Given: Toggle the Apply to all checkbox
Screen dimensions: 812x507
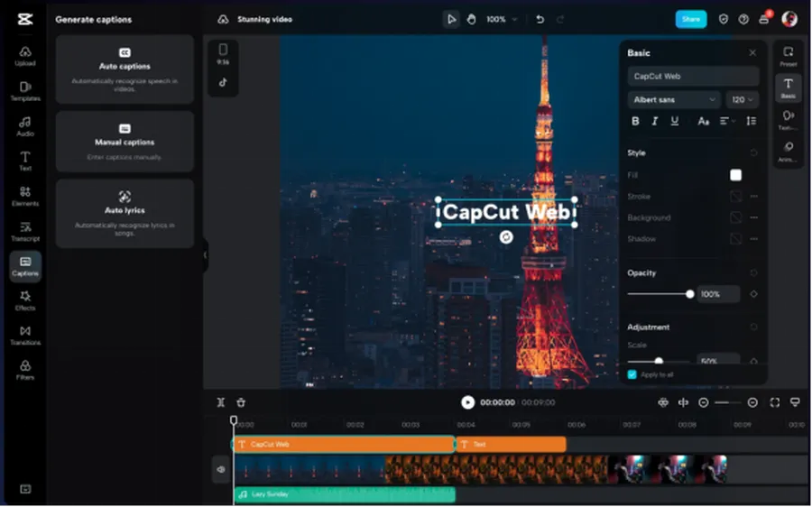Looking at the screenshot, I should (632, 374).
